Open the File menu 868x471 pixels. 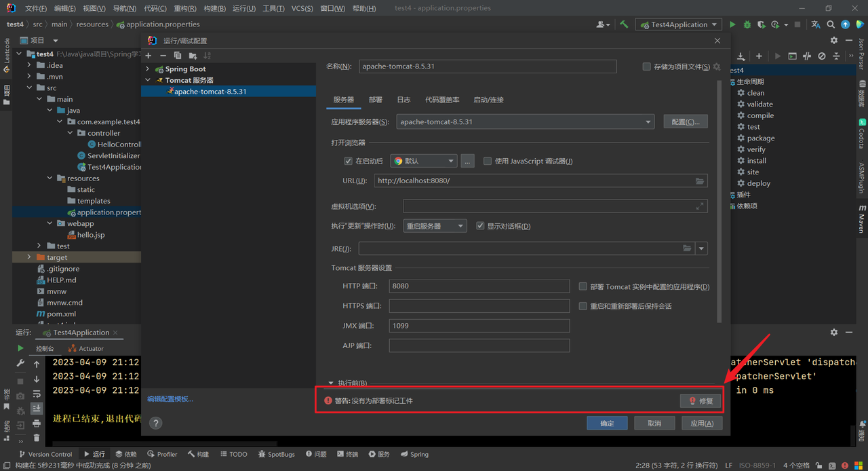coord(36,9)
